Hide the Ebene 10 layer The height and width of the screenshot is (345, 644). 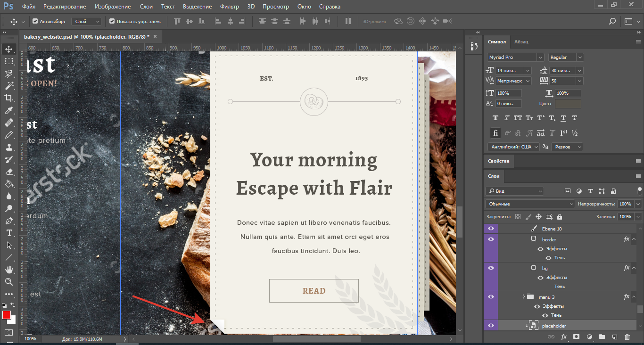click(x=491, y=229)
